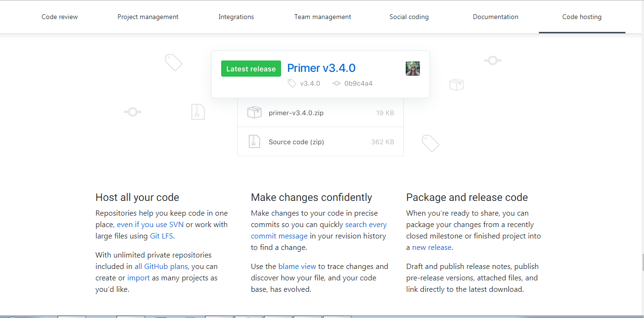The width and height of the screenshot is (644, 318).
Task: Select the Code hosting tab
Action: click(582, 17)
